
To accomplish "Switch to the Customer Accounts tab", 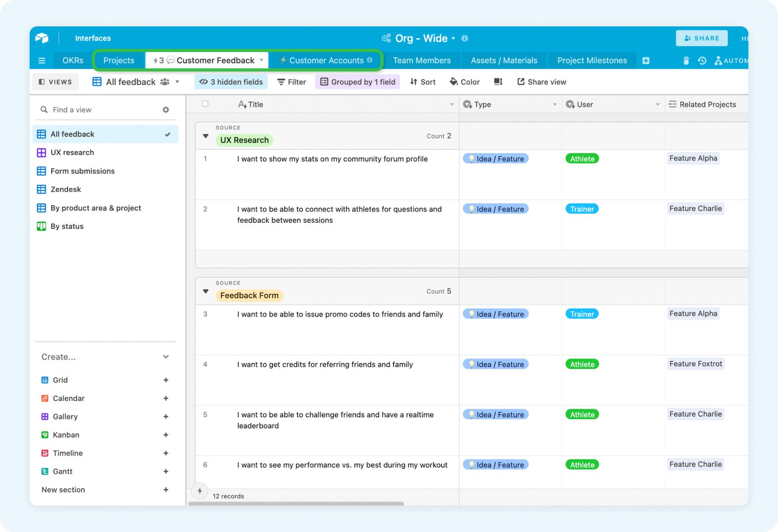I will pyautogui.click(x=326, y=60).
